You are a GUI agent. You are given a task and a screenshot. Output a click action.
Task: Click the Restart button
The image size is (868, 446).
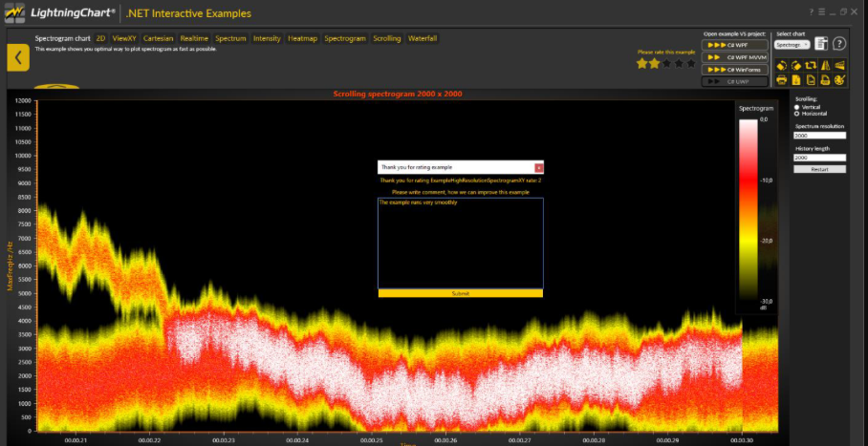(x=820, y=169)
